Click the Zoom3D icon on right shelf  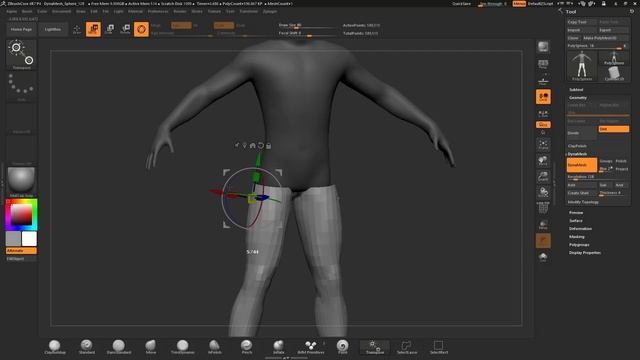coord(543,176)
